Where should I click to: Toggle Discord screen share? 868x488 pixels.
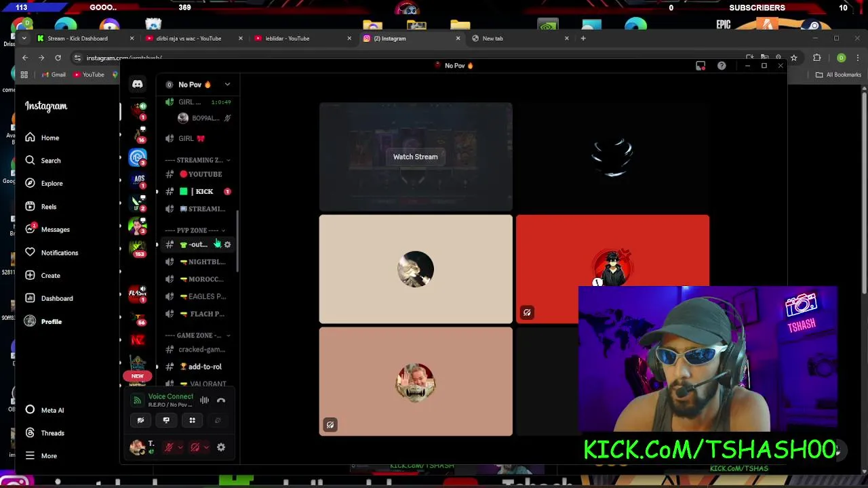point(166,420)
